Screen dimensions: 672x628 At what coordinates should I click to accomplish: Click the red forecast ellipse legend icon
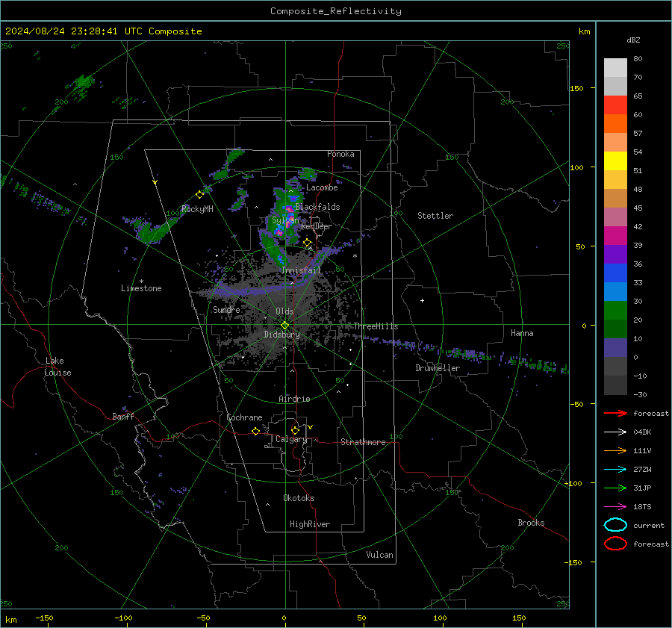615,544
